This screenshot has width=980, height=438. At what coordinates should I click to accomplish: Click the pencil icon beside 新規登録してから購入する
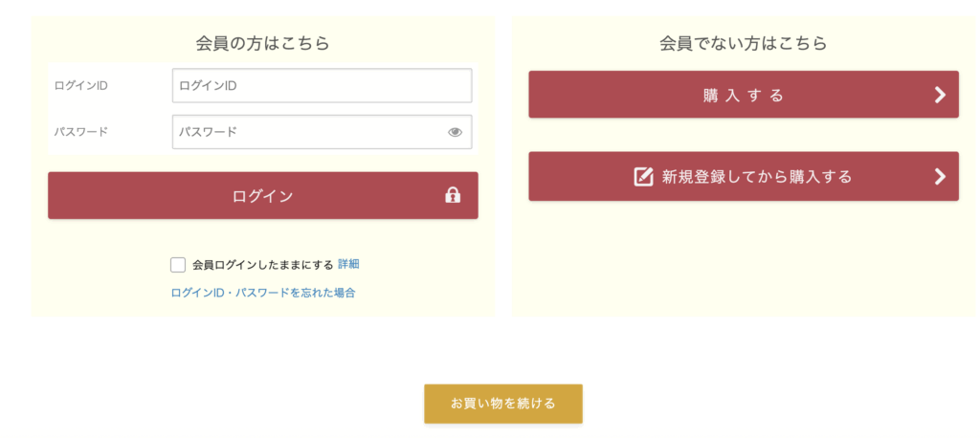(x=644, y=176)
